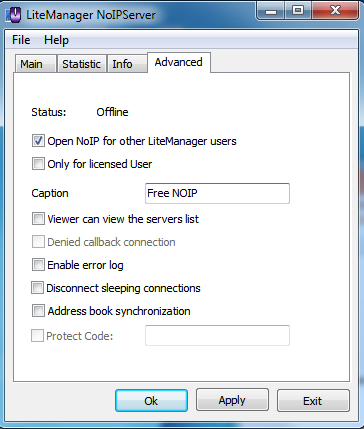Viewport: 364px width, 429px height.
Task: Enable Address book synchronization
Action: click(x=38, y=311)
